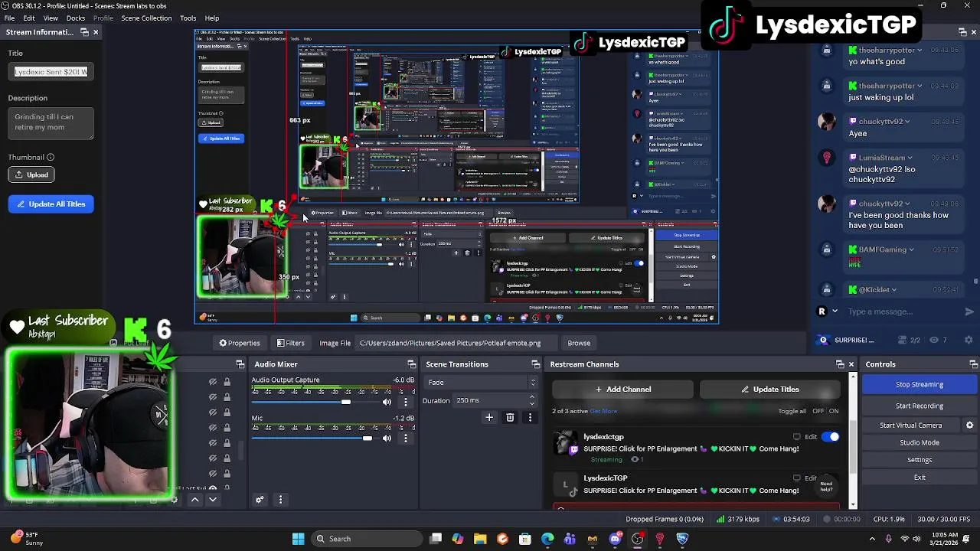Expand @Kicklet username chevron in chat

pyautogui.click(x=893, y=290)
